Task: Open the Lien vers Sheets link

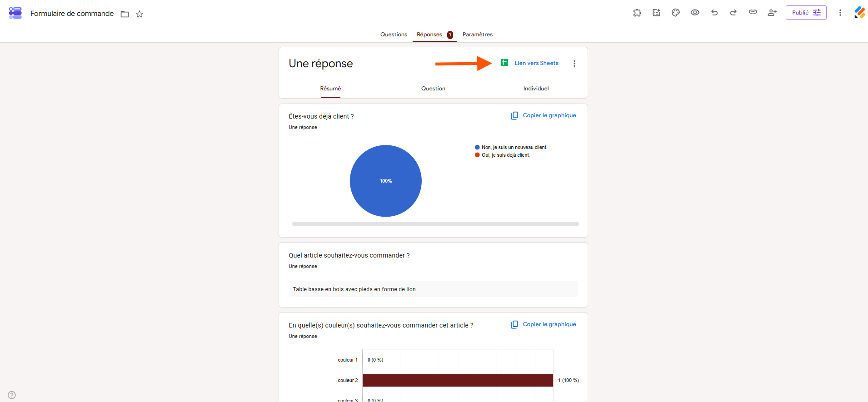Action: point(536,63)
